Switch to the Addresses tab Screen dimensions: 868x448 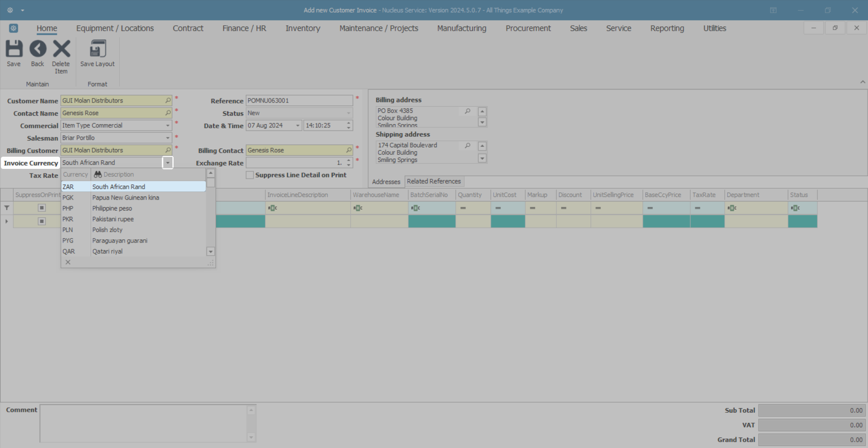pos(386,182)
